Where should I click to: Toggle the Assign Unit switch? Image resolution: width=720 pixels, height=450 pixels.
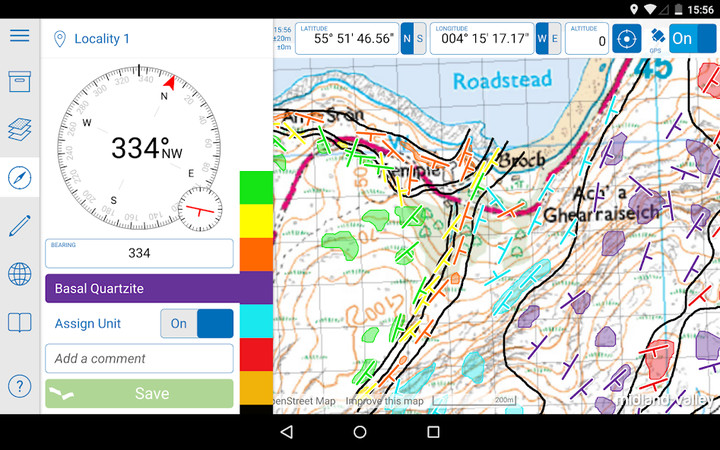[x=197, y=324]
